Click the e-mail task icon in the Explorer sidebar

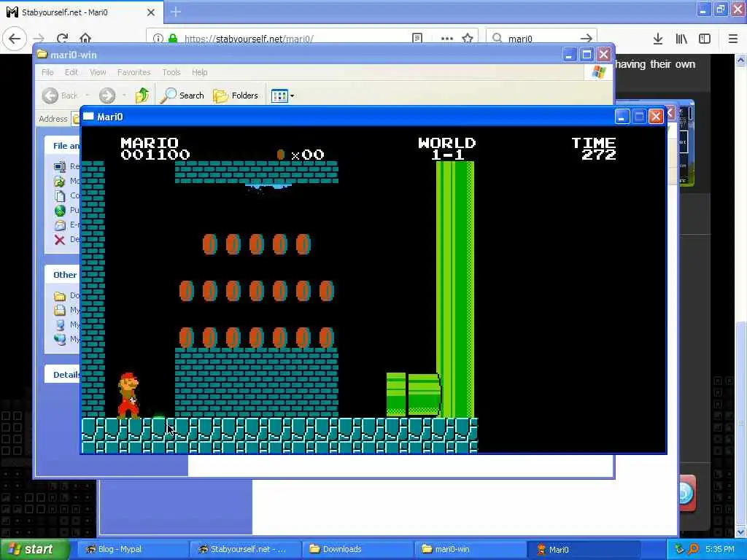(x=60, y=225)
